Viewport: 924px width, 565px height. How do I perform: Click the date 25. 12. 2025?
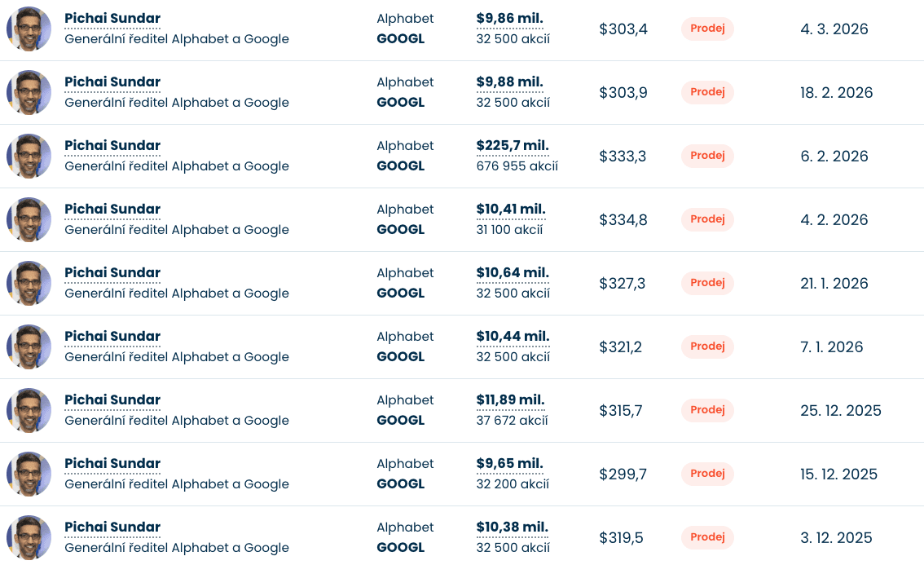(x=841, y=411)
